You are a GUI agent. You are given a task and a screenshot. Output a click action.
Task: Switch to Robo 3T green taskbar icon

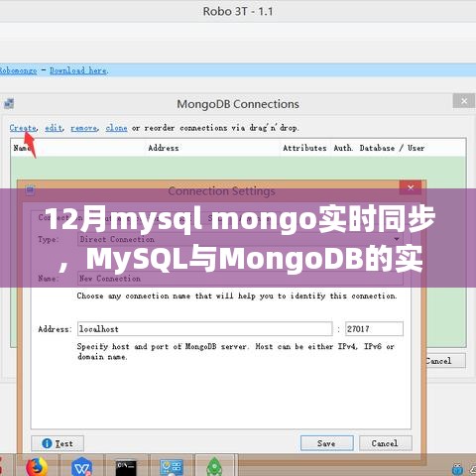[214, 467]
